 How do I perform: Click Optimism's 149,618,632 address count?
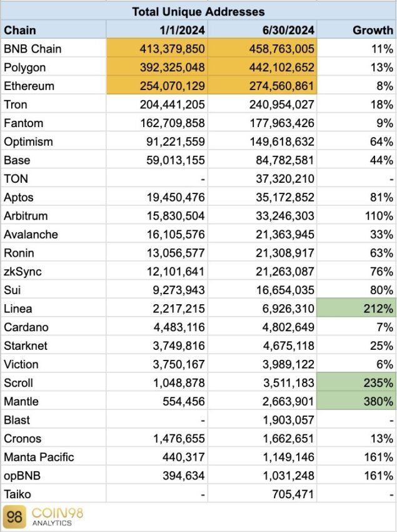click(282, 141)
